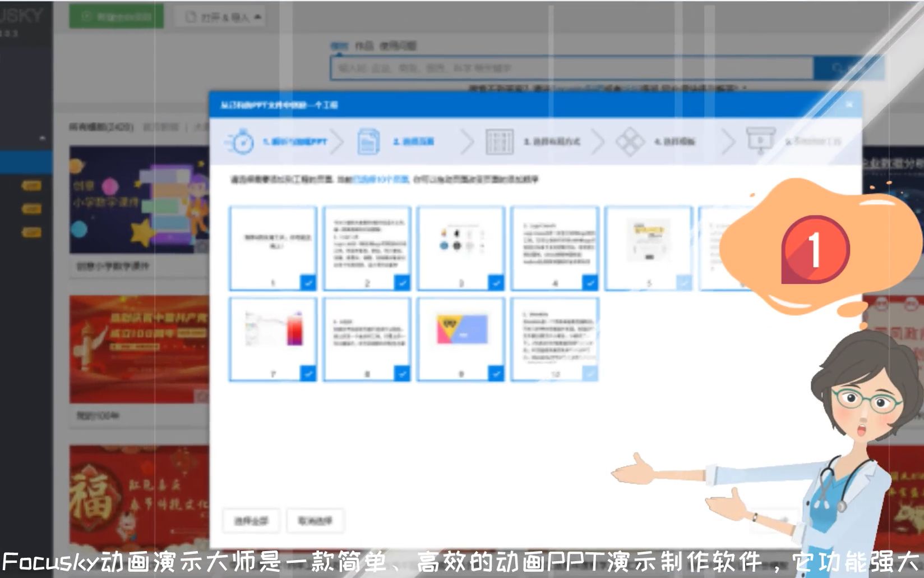Click the 所有模板(2420) filter in background window
924x578 pixels.
101,128
